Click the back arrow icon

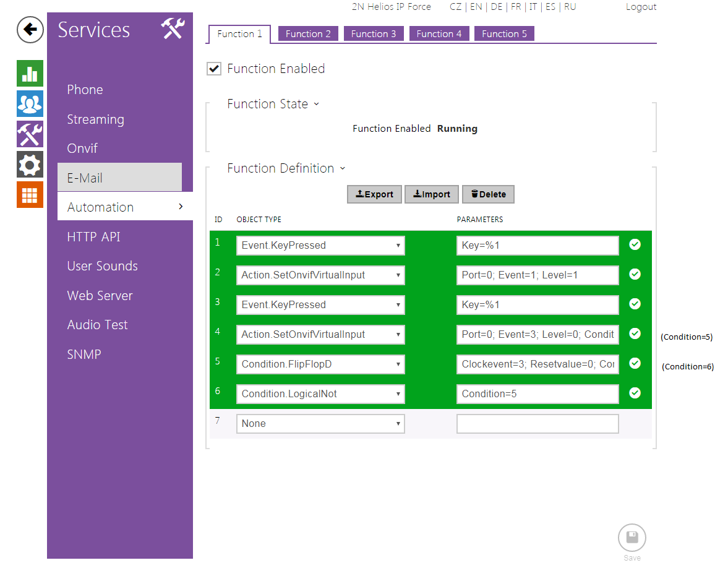30,30
